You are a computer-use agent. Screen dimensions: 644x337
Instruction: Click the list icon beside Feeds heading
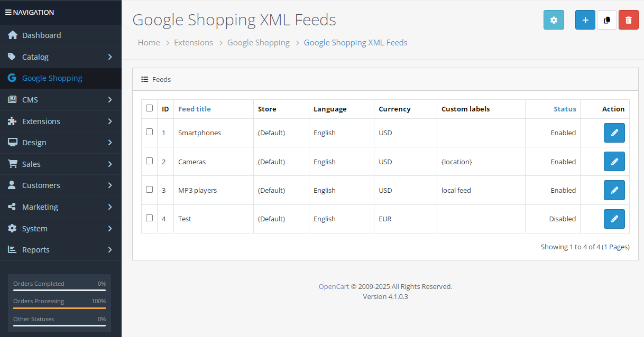[144, 80]
